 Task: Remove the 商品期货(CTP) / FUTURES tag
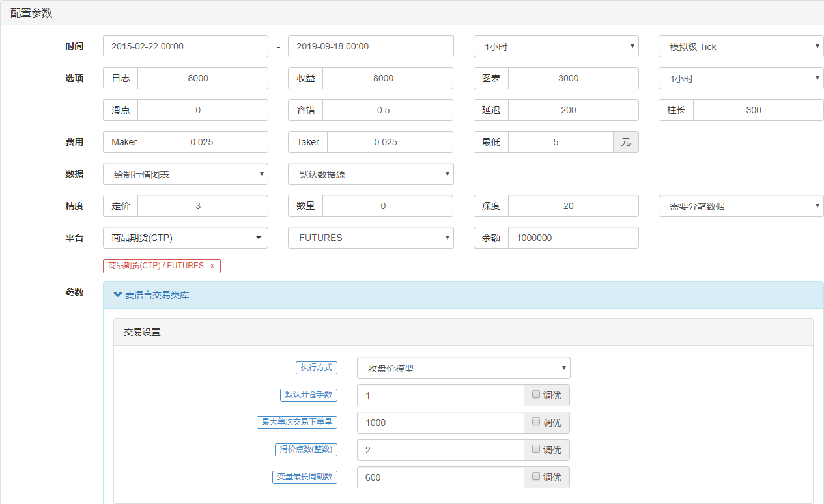click(x=212, y=266)
